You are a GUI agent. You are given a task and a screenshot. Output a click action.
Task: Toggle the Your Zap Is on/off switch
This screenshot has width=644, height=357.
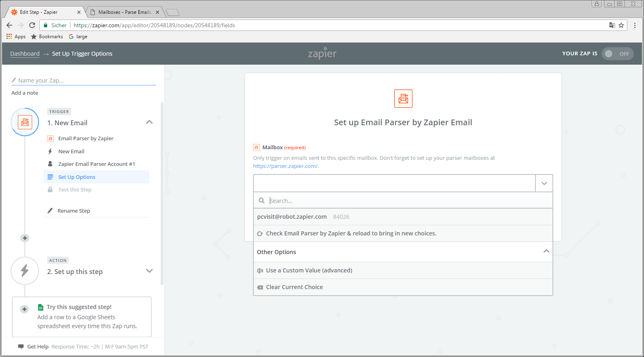coord(617,54)
